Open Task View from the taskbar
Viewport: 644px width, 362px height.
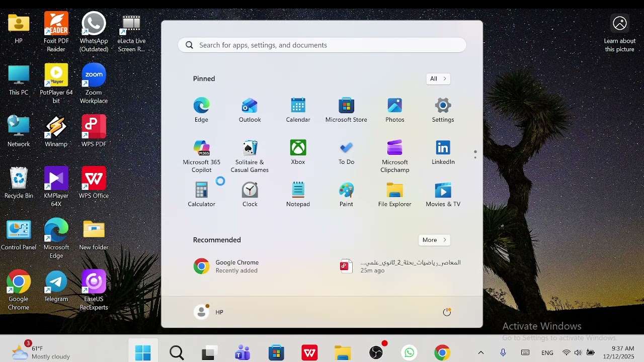209,352
